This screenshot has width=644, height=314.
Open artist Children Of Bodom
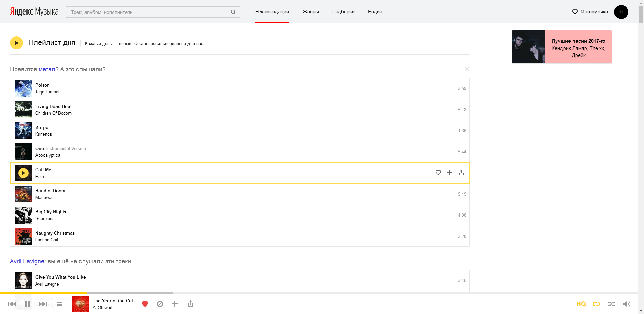(53, 113)
